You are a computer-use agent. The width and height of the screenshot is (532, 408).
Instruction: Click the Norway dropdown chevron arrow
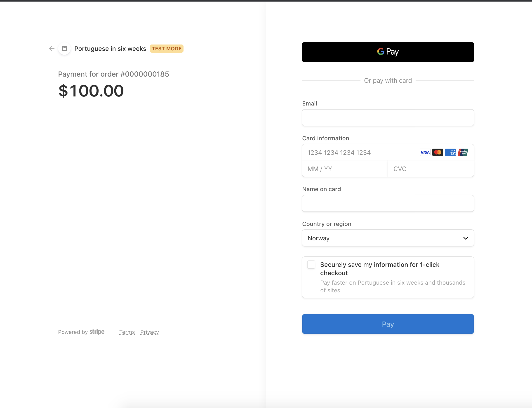pyautogui.click(x=465, y=238)
